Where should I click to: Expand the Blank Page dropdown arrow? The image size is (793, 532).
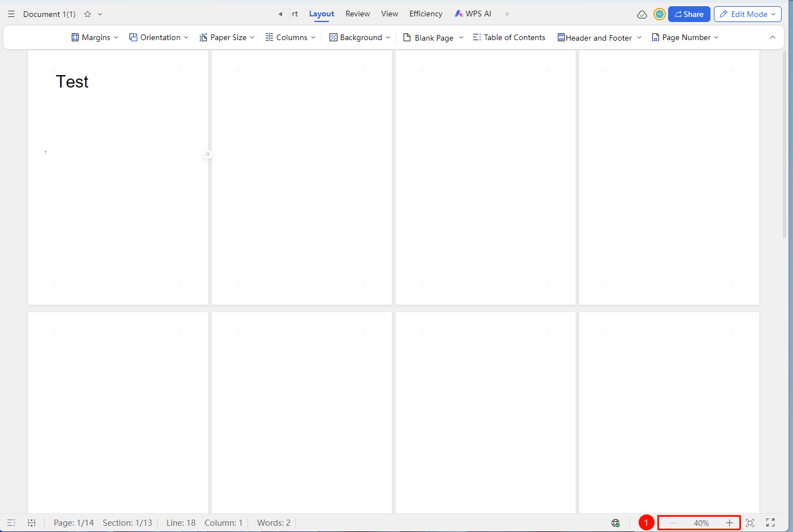coord(461,38)
